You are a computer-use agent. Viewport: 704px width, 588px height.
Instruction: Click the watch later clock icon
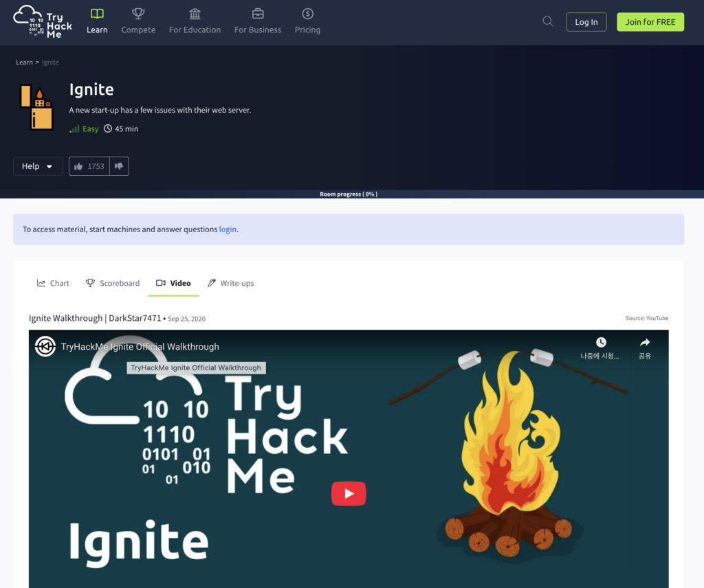[601, 343]
